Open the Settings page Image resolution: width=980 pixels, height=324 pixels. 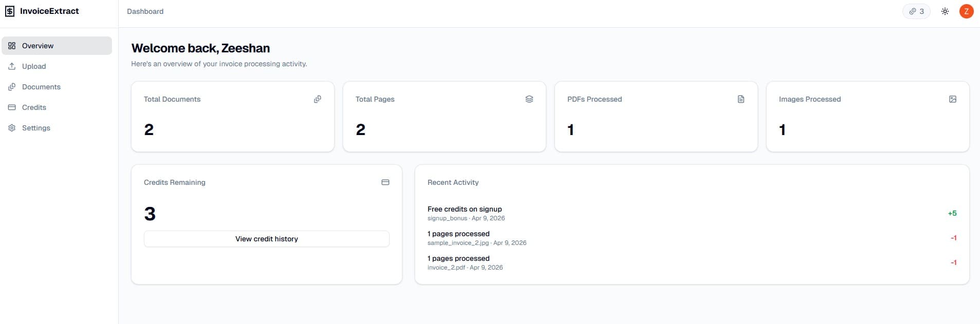57,128
